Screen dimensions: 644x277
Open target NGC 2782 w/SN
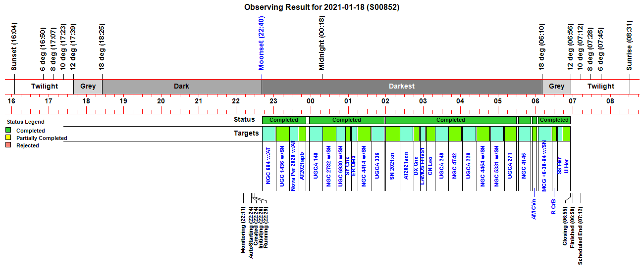point(329,167)
